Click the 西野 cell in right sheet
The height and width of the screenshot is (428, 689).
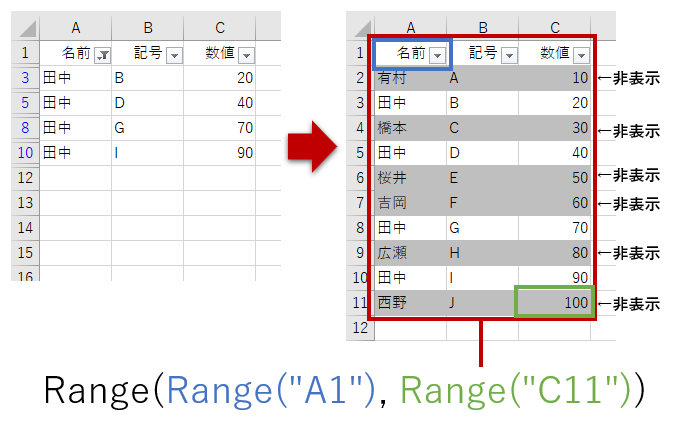tap(411, 303)
